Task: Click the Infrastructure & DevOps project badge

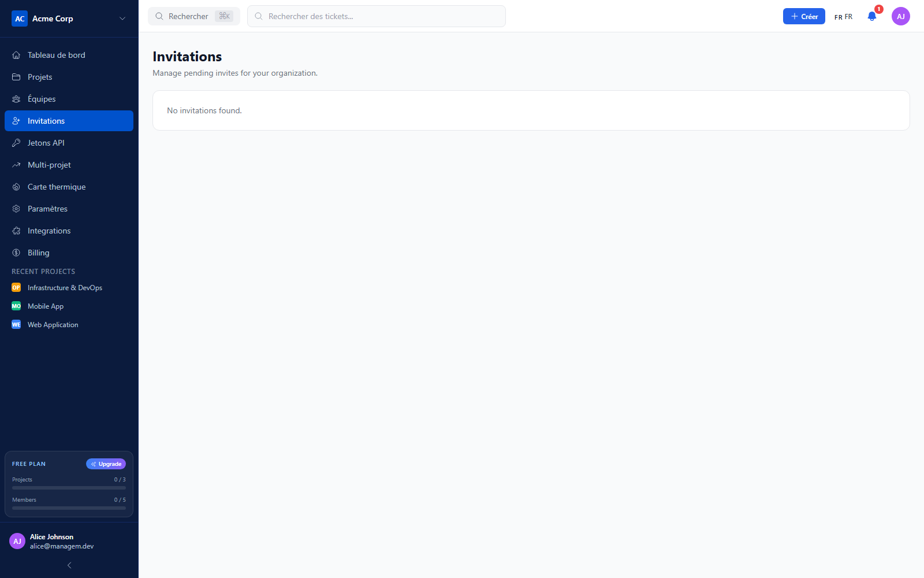Action: [x=16, y=288]
